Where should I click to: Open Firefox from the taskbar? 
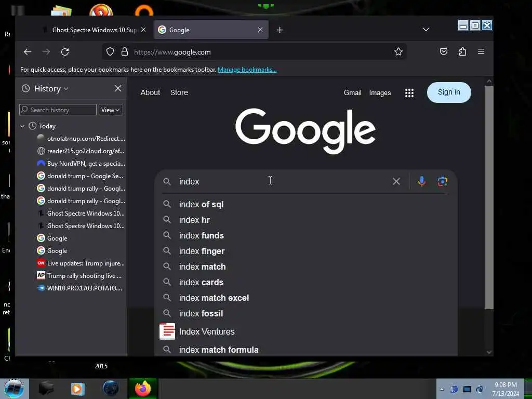click(143, 389)
